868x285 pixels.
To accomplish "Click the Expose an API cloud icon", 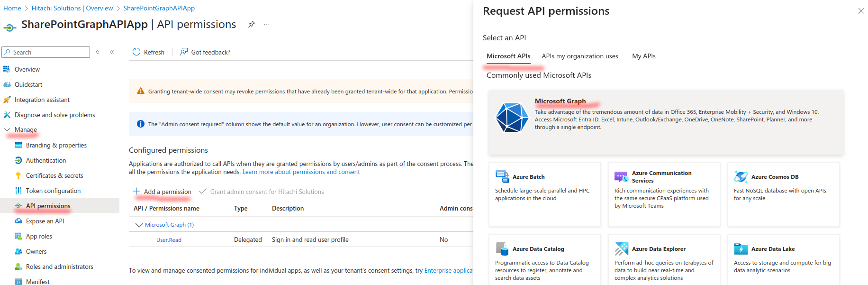I will pyautogui.click(x=18, y=221).
